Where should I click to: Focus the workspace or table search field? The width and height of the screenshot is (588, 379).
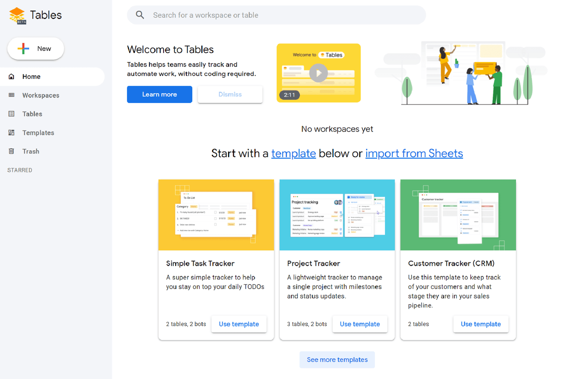click(276, 15)
